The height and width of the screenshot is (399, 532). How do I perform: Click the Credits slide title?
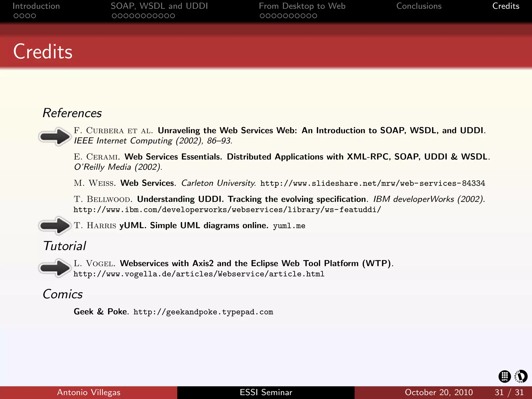pos(43,51)
